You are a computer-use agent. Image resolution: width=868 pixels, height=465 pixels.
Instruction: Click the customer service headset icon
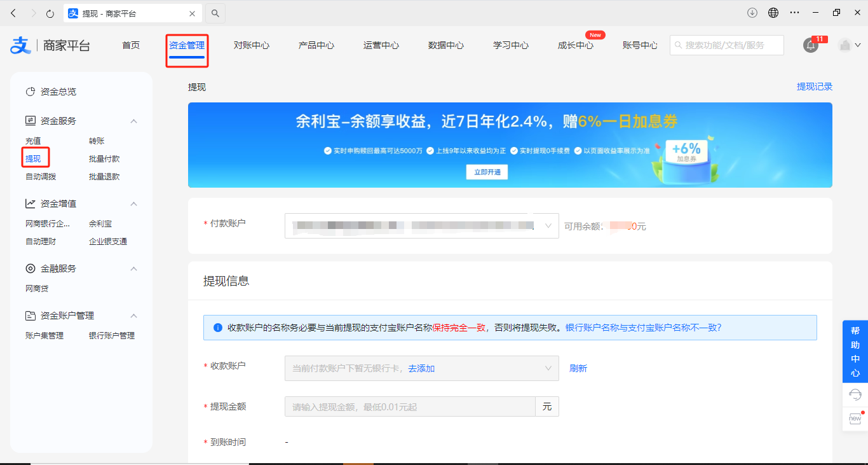(855, 394)
